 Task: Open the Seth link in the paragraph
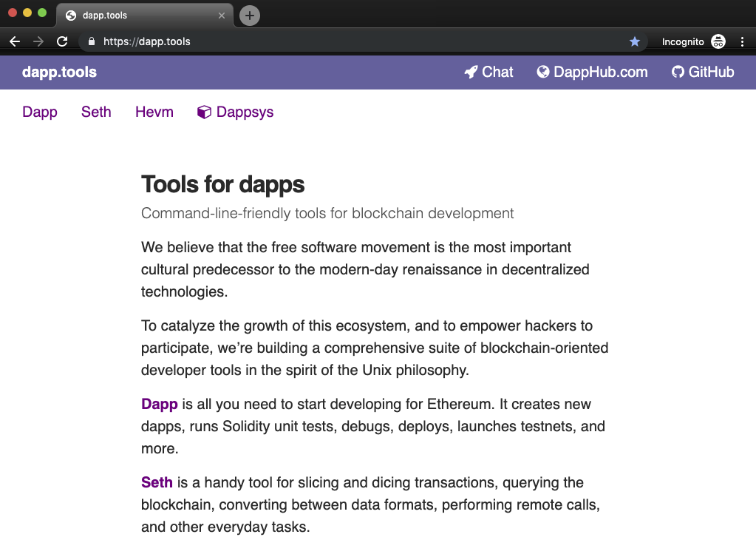pos(157,482)
